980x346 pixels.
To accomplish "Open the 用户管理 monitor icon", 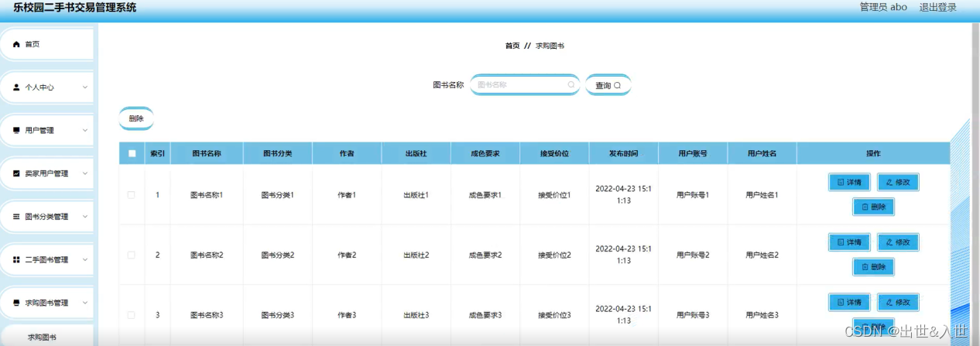I will [x=16, y=131].
